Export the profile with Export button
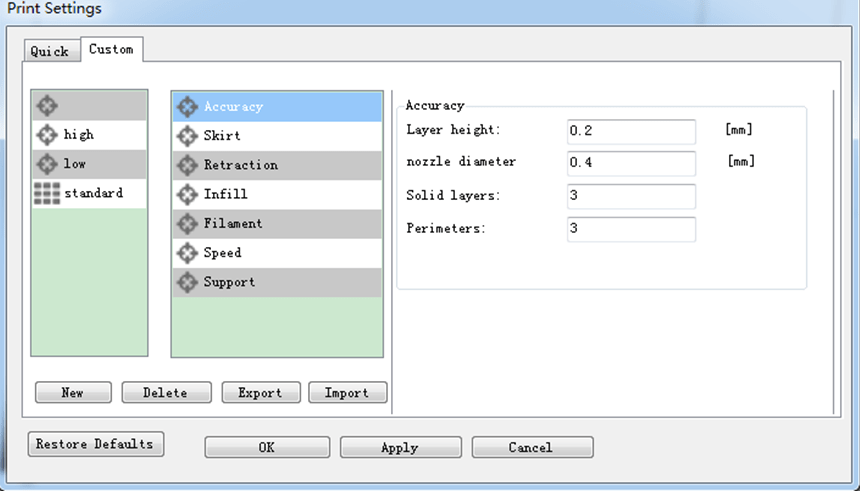This screenshot has height=493, width=860. (x=260, y=393)
